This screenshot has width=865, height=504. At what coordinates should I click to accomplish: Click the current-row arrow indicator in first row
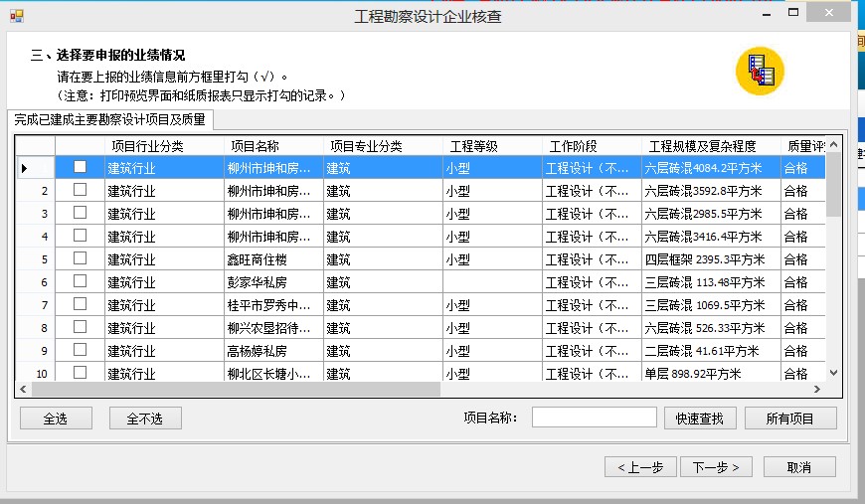coord(24,168)
